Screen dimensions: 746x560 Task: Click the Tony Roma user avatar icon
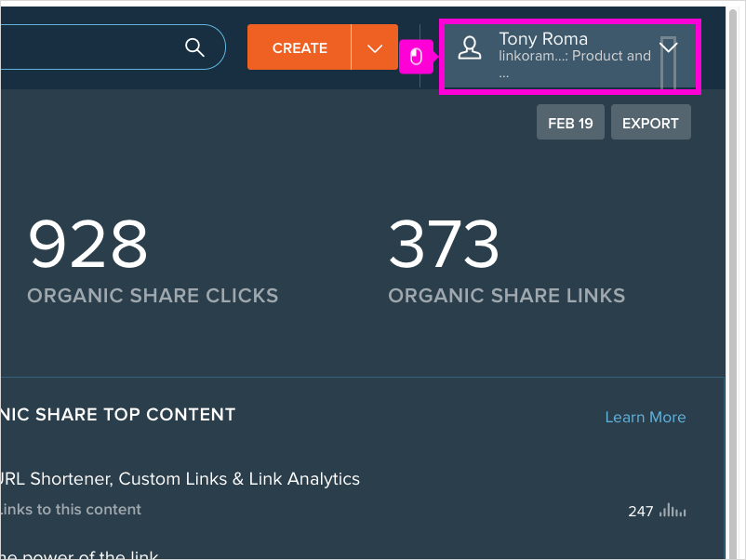pyautogui.click(x=470, y=47)
